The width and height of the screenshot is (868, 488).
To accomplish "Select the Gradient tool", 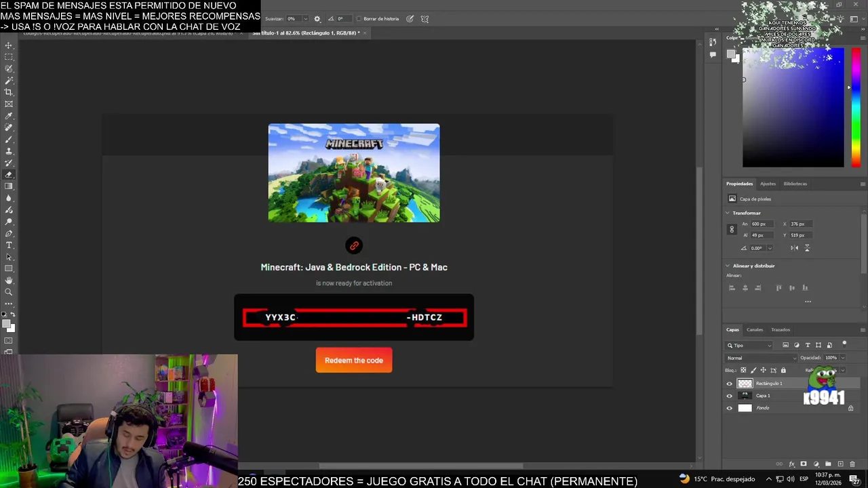I will [9, 186].
